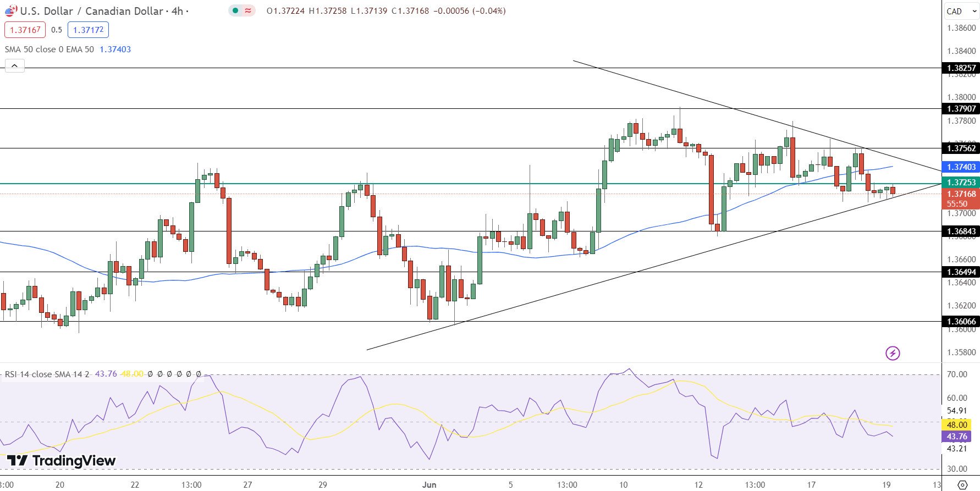Image resolution: width=980 pixels, height=491 pixels.
Task: Click the 5 date on time axis
Action: (511, 484)
